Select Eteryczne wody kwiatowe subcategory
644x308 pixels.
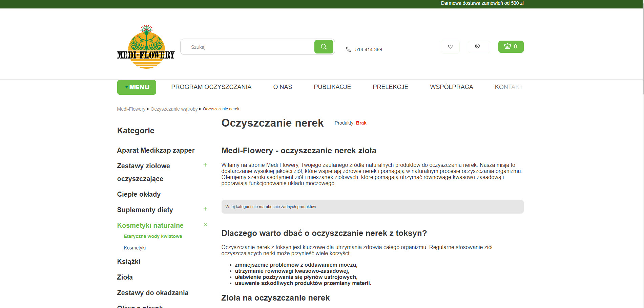pos(153,236)
